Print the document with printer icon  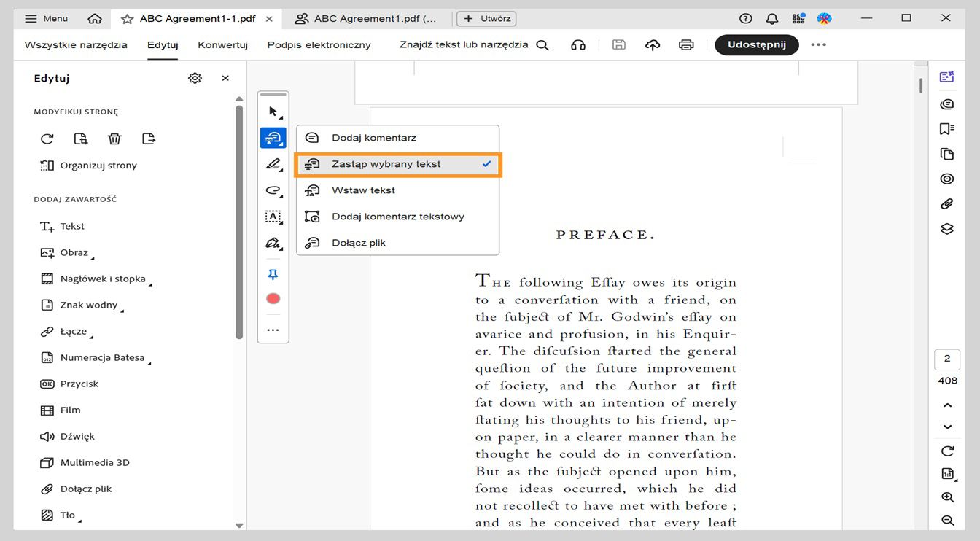pyautogui.click(x=686, y=45)
